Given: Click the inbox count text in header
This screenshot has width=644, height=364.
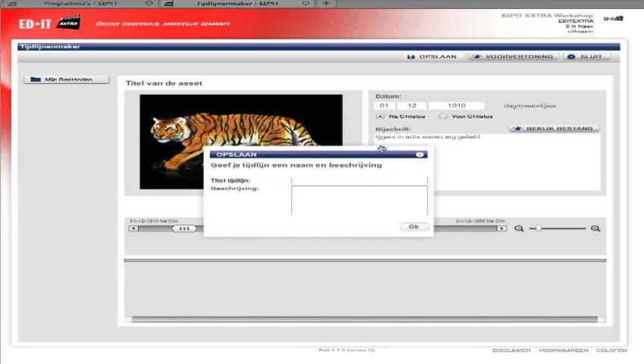Looking at the screenshot, I should pos(579,27).
